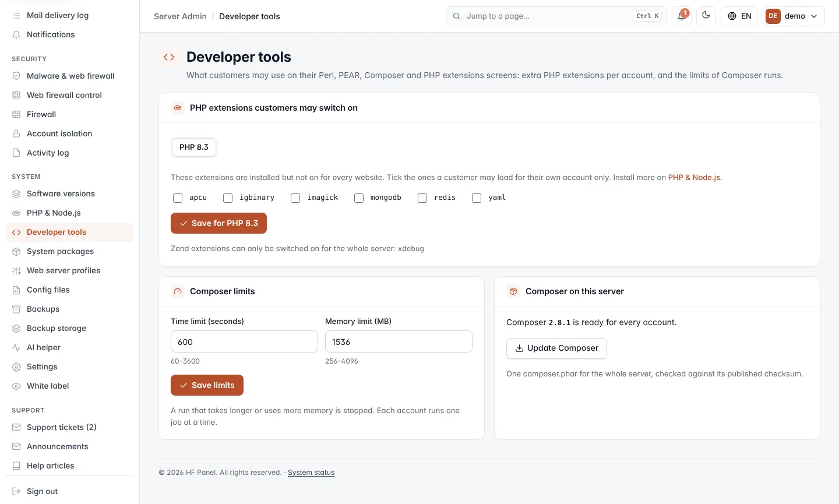Click the AI helper pulse icon
This screenshot has width=839, height=504.
click(16, 347)
